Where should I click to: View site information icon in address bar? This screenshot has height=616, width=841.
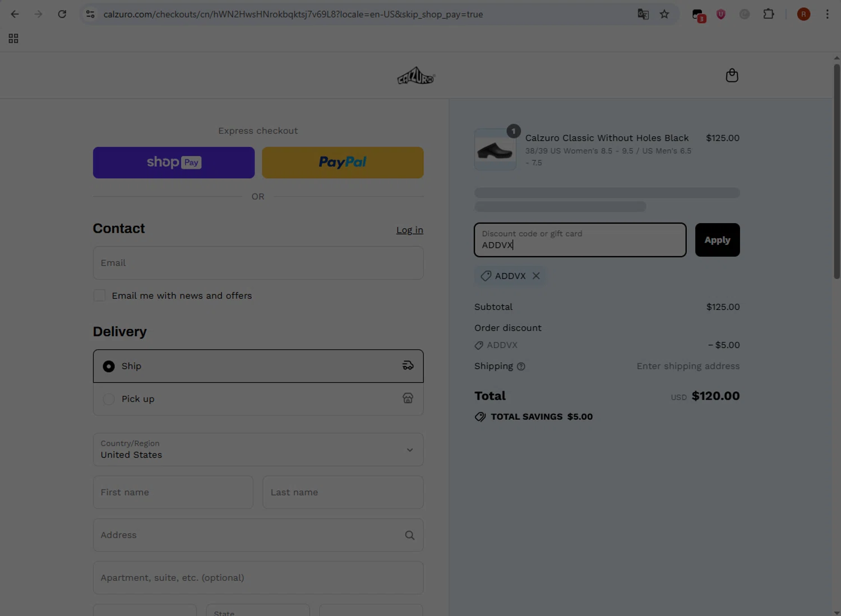tap(90, 14)
